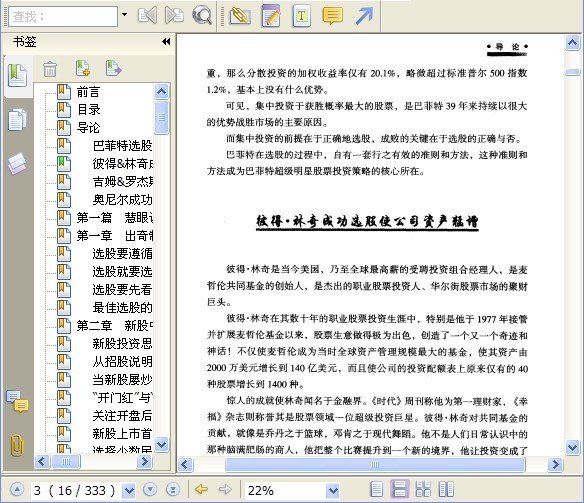Click the find previous result icon
The width and height of the screenshot is (584, 503).
(147, 16)
